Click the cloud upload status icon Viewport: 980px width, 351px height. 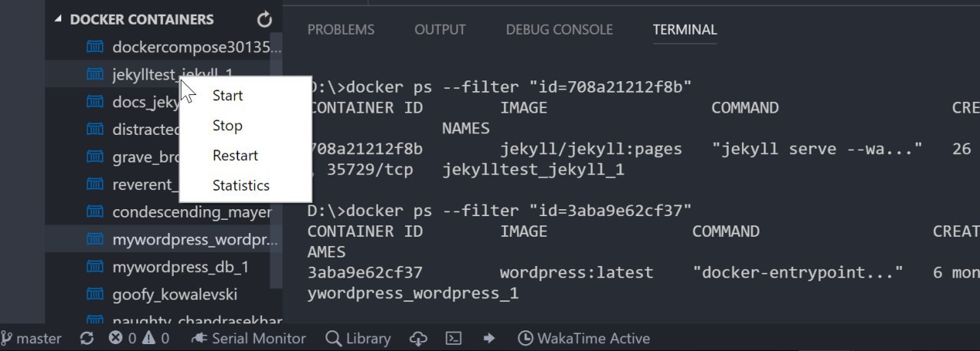coord(418,338)
